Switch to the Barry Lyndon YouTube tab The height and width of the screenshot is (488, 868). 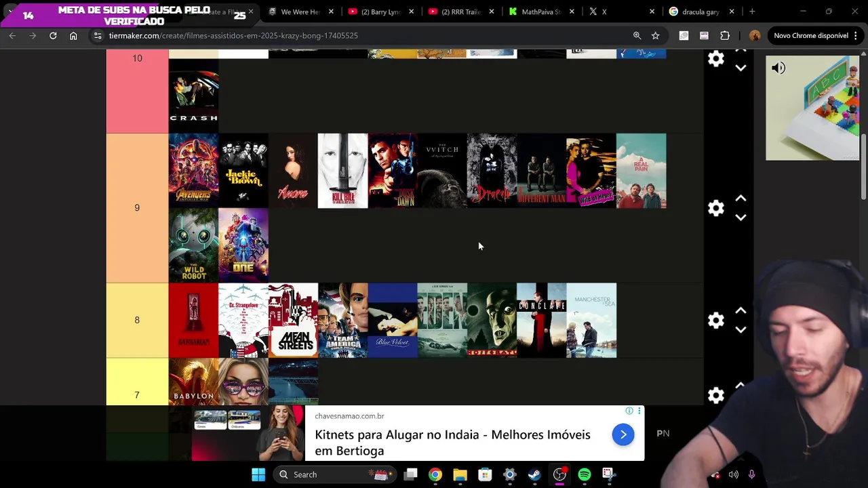pos(380,12)
